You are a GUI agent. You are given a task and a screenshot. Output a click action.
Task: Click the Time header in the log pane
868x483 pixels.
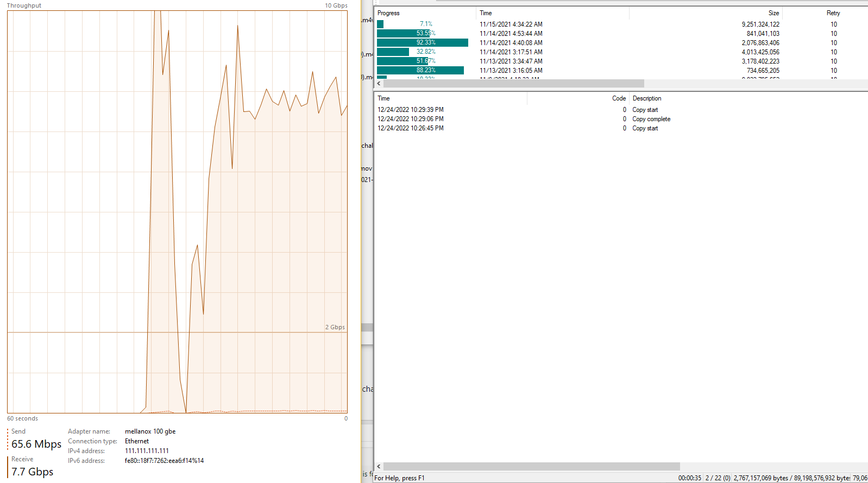(383, 98)
